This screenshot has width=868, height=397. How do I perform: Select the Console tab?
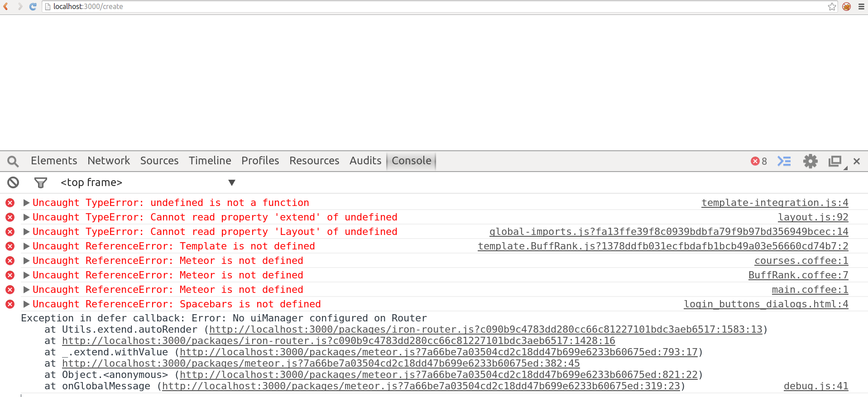coord(411,161)
